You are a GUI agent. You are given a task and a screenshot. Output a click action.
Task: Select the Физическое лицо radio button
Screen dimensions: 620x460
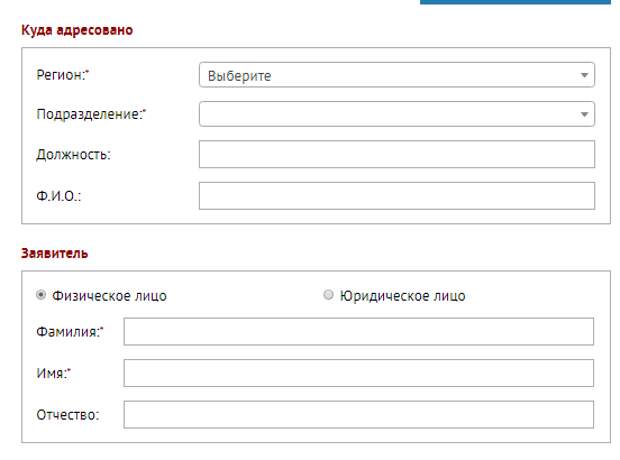[x=41, y=295]
